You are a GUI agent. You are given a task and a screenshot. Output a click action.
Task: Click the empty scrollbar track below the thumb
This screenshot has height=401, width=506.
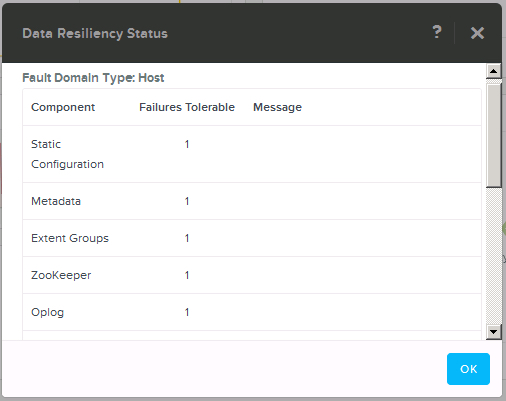(494, 256)
